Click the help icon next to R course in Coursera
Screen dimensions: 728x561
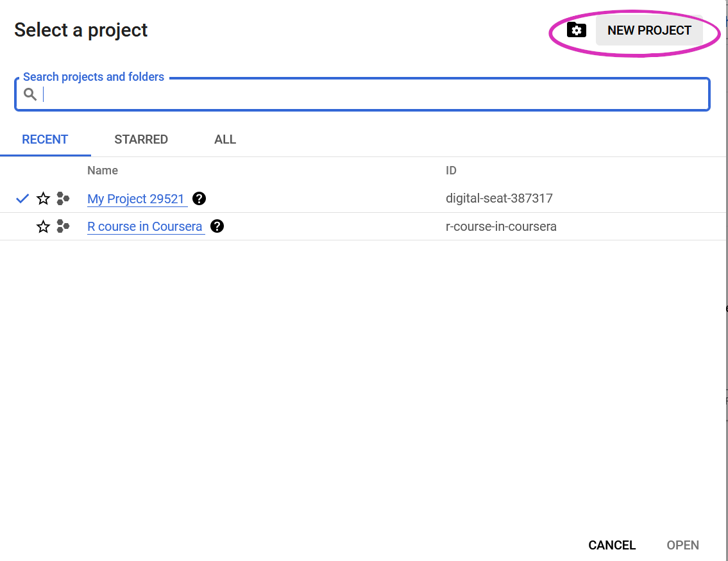[217, 226]
